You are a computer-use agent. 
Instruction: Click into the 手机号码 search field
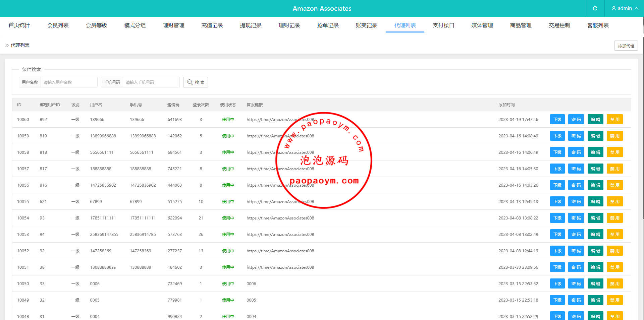point(151,82)
